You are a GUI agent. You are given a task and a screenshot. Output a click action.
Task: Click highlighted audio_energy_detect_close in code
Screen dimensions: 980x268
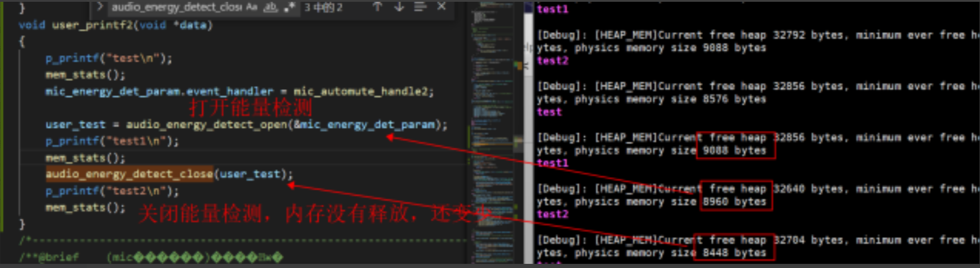(x=129, y=174)
